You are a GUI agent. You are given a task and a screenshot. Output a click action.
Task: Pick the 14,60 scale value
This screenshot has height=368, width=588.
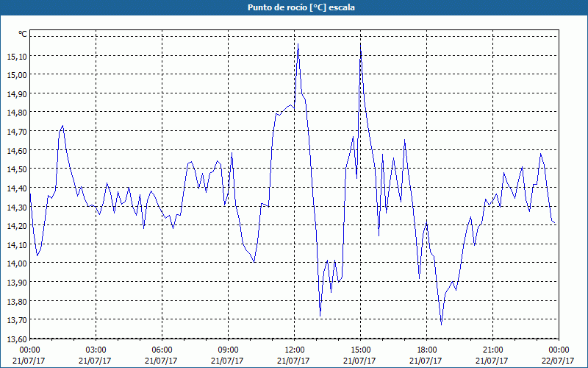[17, 151]
